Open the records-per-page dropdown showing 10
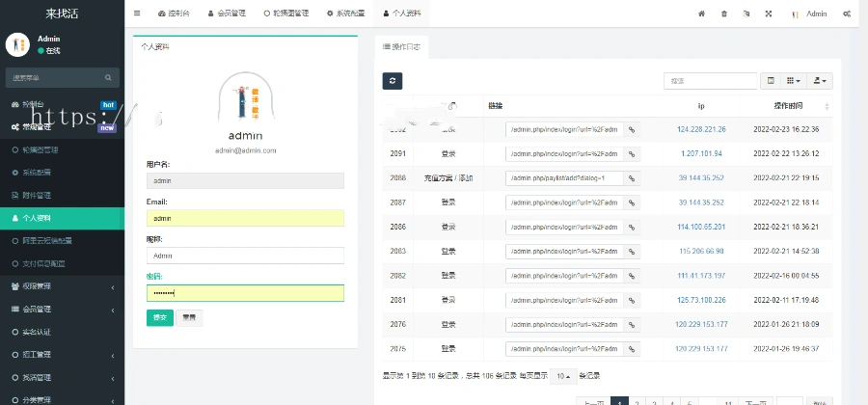This screenshot has height=405, width=868. 564,375
